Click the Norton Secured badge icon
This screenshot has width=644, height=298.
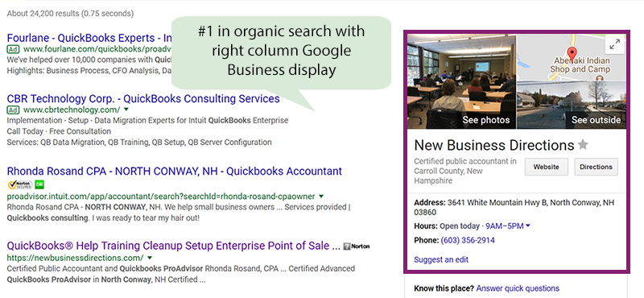[x=19, y=184]
